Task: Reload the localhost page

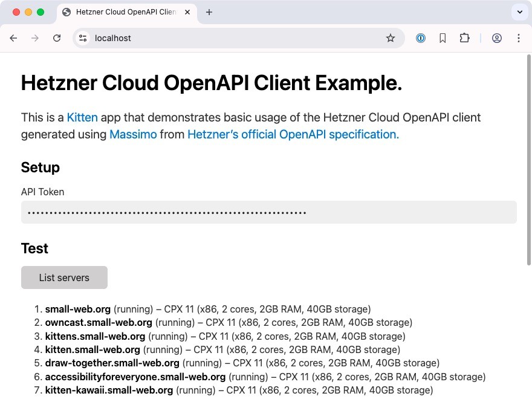Action: 57,38
